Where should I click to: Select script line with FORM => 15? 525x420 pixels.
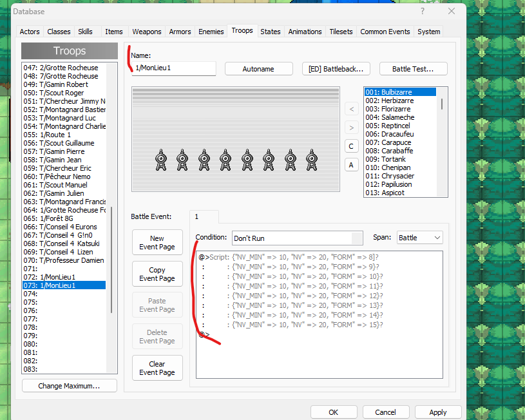[x=320, y=325]
